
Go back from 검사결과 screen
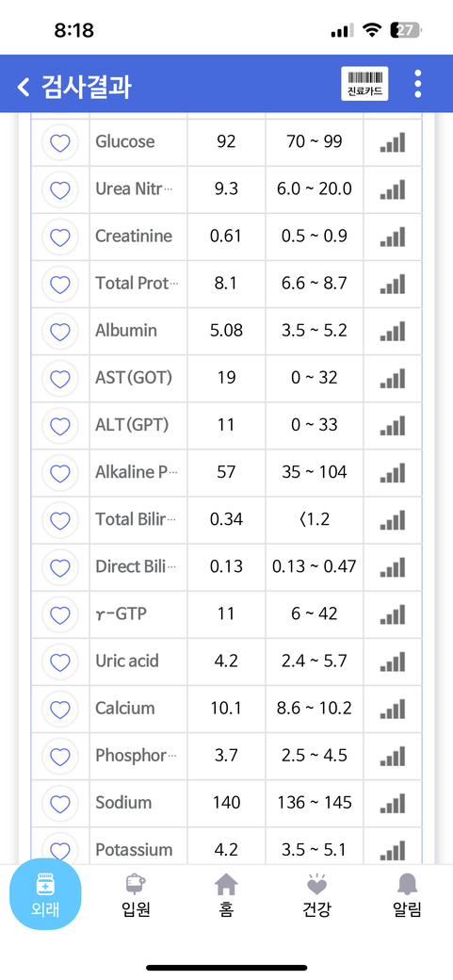click(x=24, y=87)
